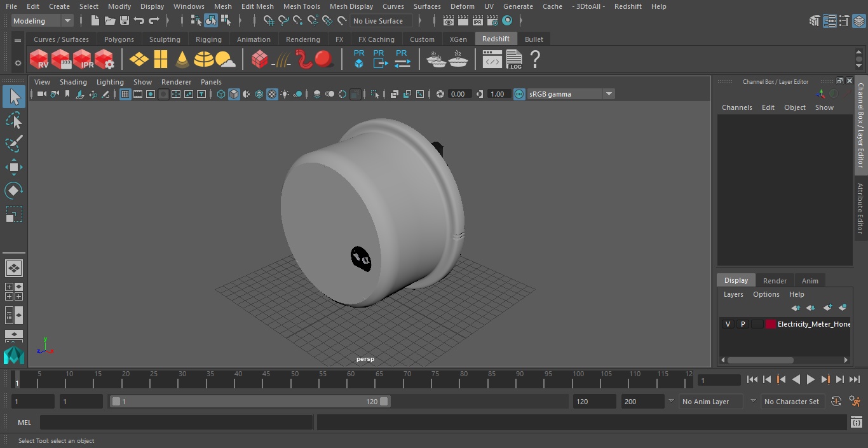Create new layer icon in Layer Editor
This screenshot has height=448, width=868.
(827, 308)
